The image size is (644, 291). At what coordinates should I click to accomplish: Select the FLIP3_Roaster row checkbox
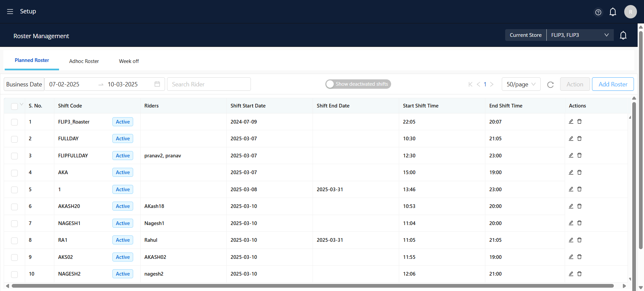(x=14, y=122)
